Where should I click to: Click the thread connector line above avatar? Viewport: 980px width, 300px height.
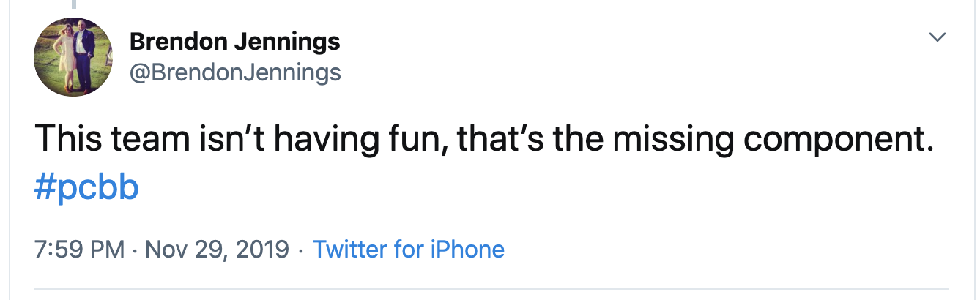pos(73,4)
